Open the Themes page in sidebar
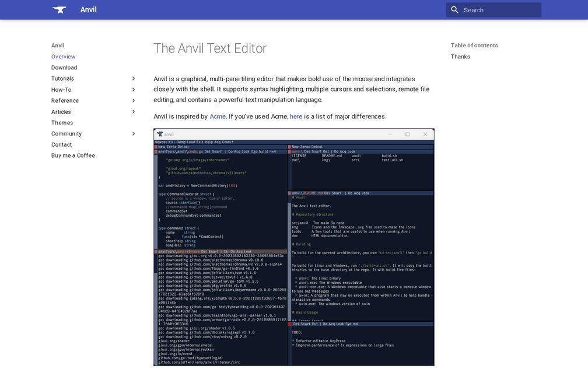This screenshot has width=588, height=368. click(62, 123)
